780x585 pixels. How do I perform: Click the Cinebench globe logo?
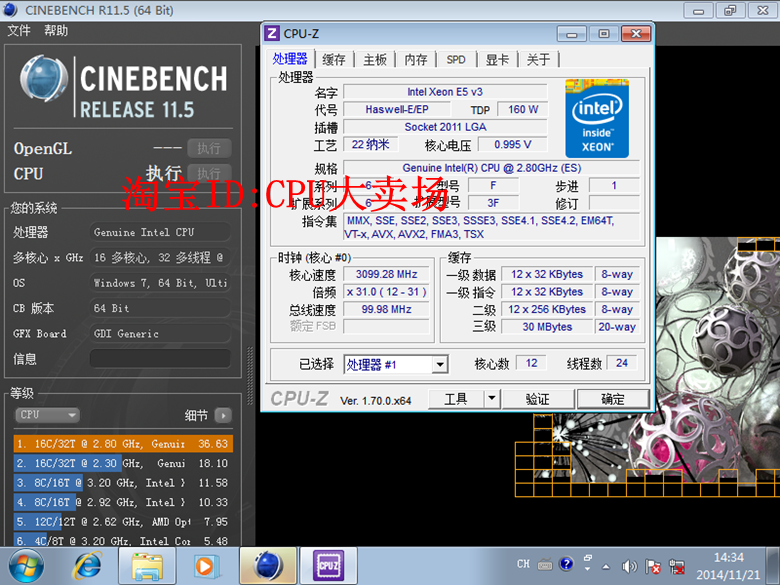[44, 79]
